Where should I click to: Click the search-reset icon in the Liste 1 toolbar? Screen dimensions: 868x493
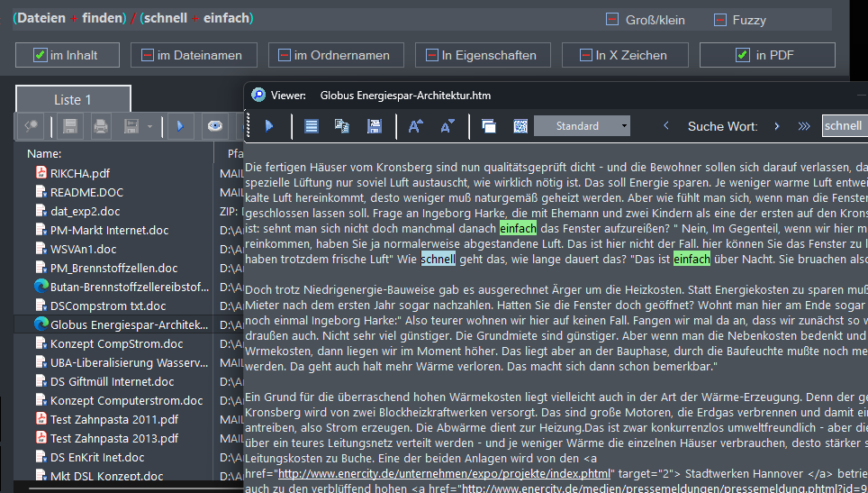pos(31,126)
